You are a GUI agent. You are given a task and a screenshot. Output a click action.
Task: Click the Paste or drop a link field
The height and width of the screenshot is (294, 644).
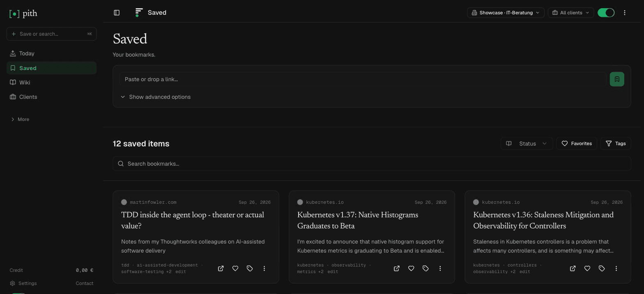[x=363, y=79]
